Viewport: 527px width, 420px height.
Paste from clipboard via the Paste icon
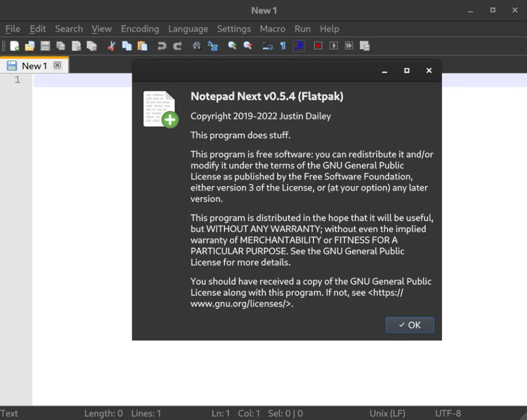[143, 46]
